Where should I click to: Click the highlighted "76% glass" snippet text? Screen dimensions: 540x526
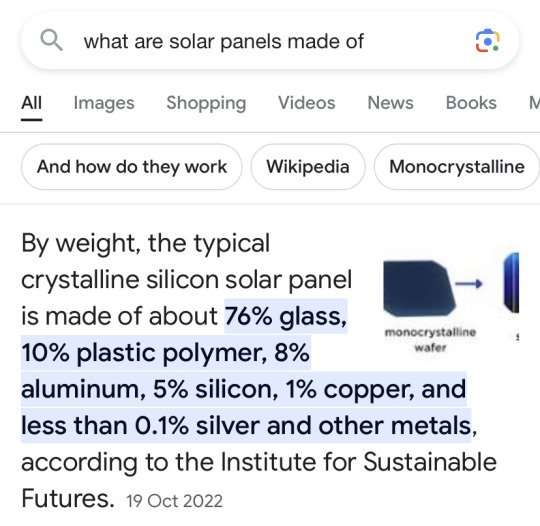click(x=285, y=316)
